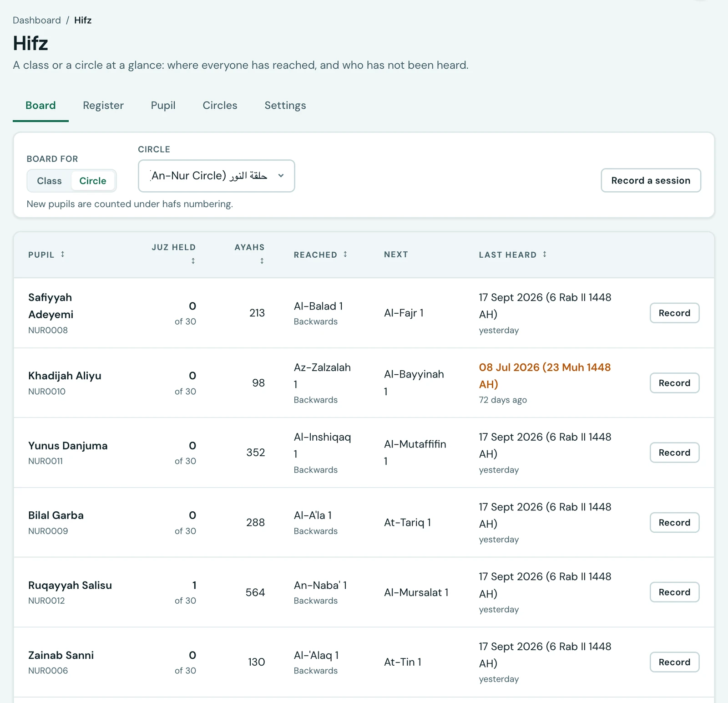Select Class board view

[x=49, y=181]
